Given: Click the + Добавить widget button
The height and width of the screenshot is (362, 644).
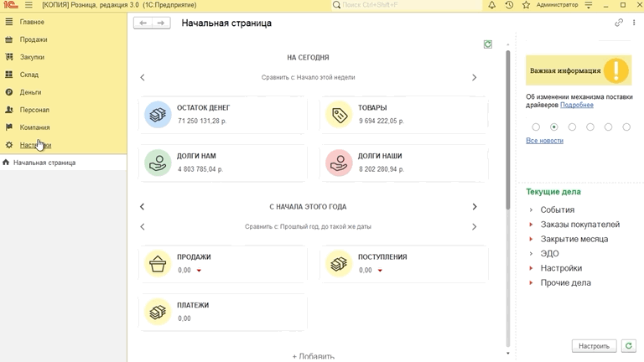Looking at the screenshot, I should tap(314, 356).
